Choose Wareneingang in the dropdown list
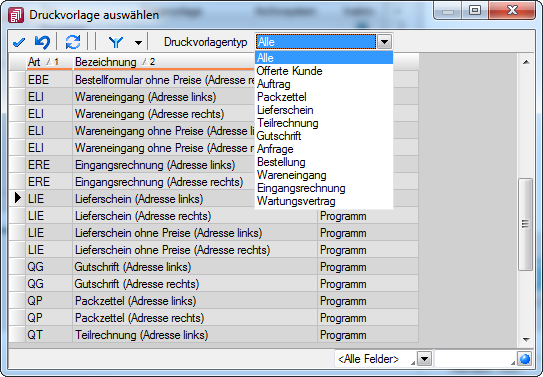This screenshot has height=377, width=543. pyautogui.click(x=324, y=175)
